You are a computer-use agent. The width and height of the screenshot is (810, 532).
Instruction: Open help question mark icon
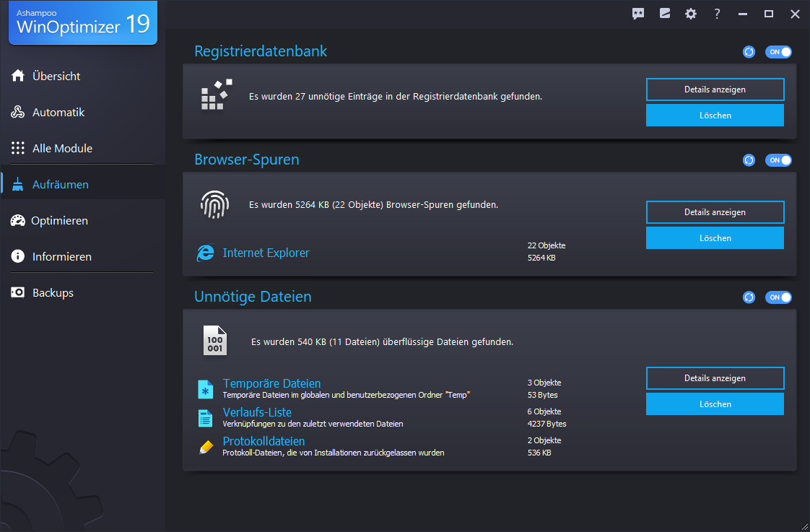tap(717, 14)
